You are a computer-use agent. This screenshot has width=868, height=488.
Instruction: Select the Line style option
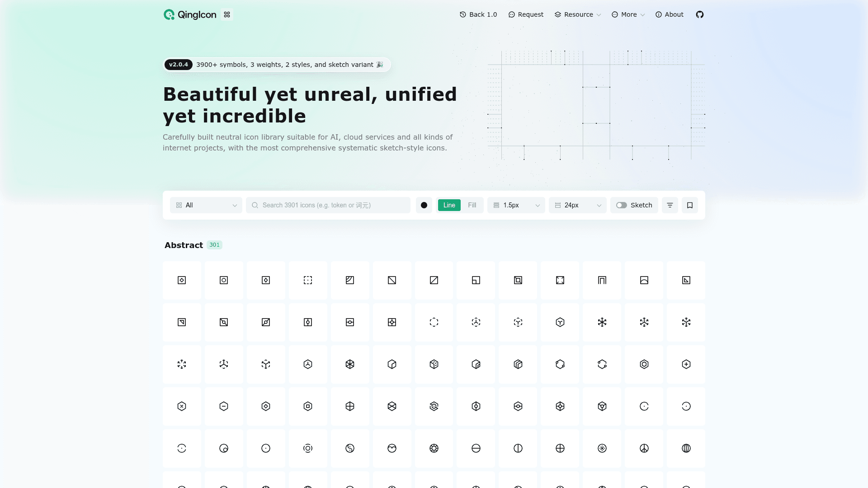(449, 205)
